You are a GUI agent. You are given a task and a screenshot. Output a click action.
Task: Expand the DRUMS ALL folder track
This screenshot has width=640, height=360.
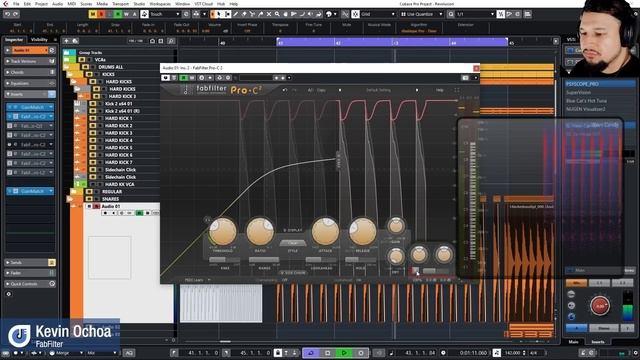67,67
